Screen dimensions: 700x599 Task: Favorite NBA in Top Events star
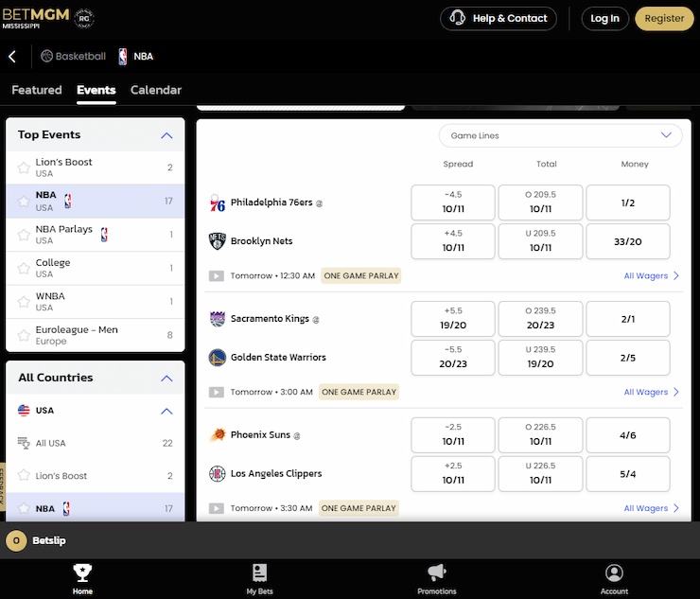(24, 201)
